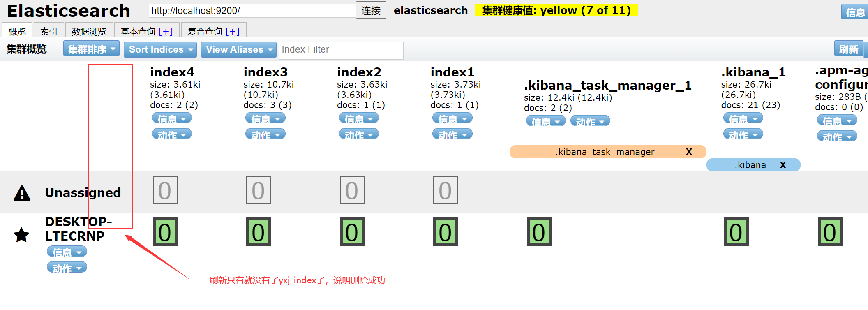Open index1 动作 dropdown
This screenshot has width=868, height=310.
[x=452, y=134]
